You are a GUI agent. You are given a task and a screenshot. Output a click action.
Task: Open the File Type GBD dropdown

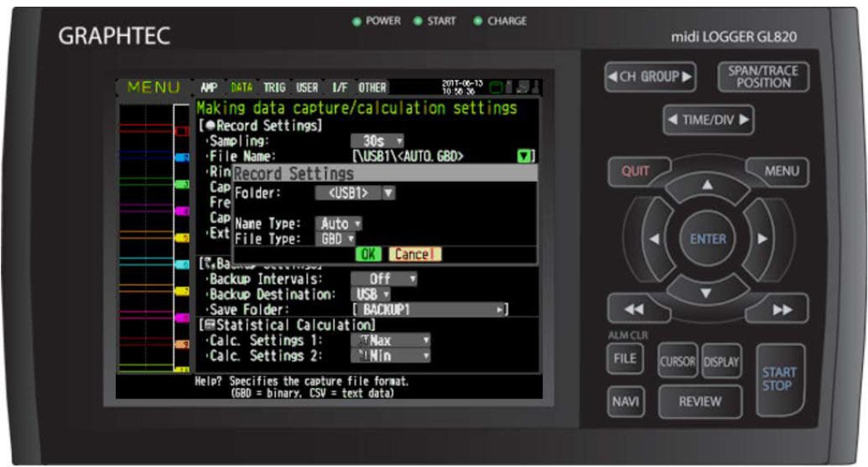tap(335, 239)
